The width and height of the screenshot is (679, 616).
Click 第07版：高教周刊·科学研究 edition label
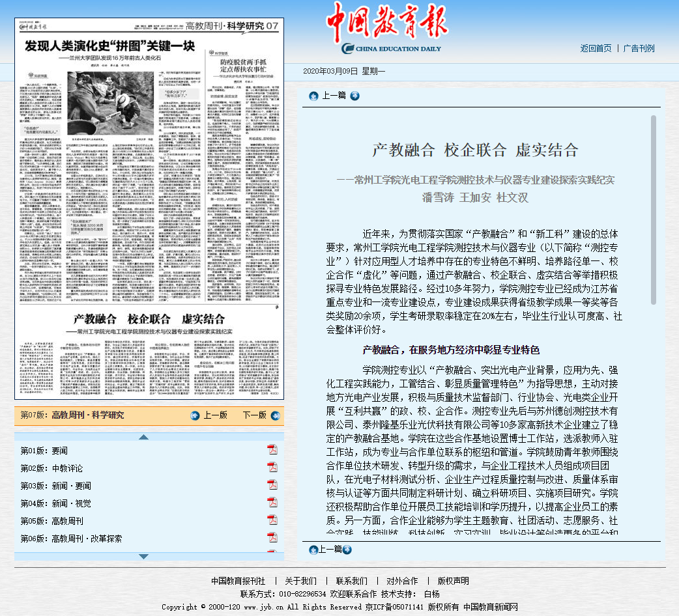click(72, 415)
